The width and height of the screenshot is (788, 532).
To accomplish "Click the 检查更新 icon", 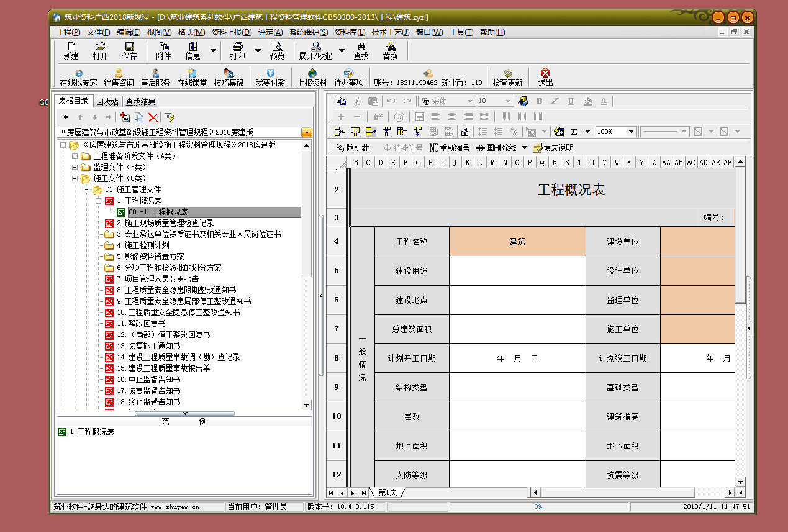I will tap(507, 77).
